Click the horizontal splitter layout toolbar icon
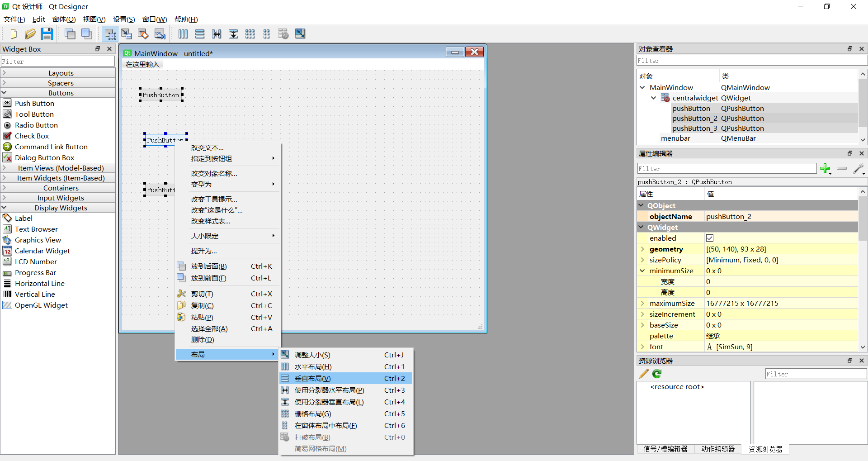 pos(217,34)
